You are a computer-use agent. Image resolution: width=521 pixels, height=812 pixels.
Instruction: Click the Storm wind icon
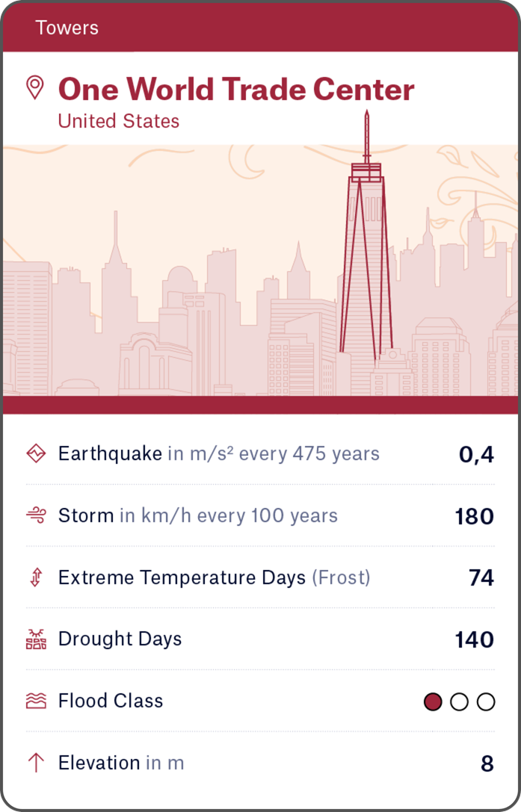point(36,515)
